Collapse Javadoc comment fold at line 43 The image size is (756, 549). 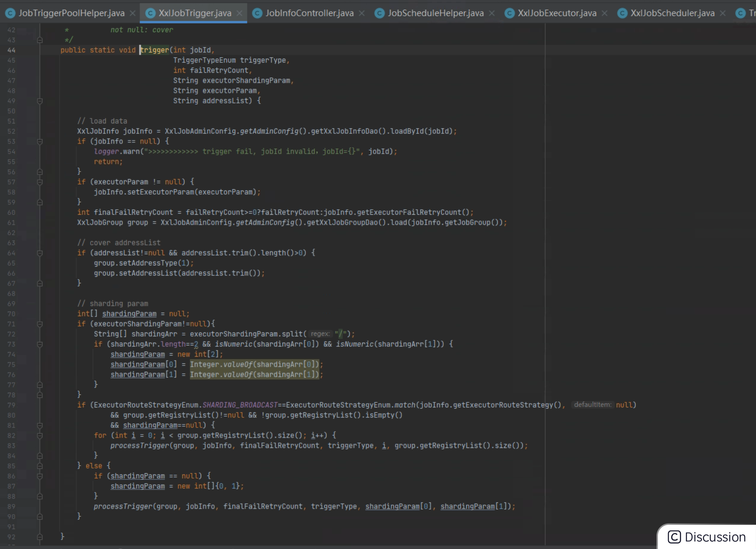point(40,40)
